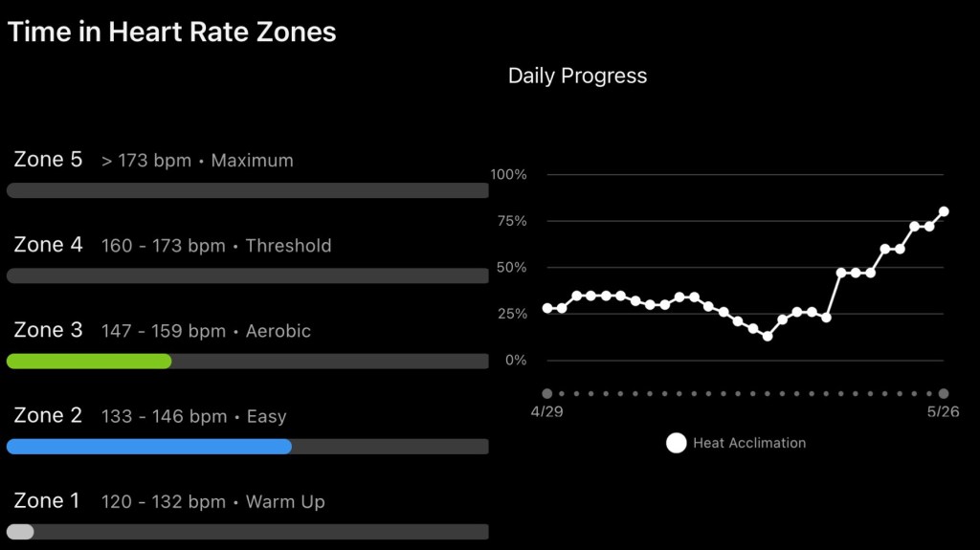Select the 4/29 start timeline dot
Viewport: 980px width, 550px height.
click(546, 393)
